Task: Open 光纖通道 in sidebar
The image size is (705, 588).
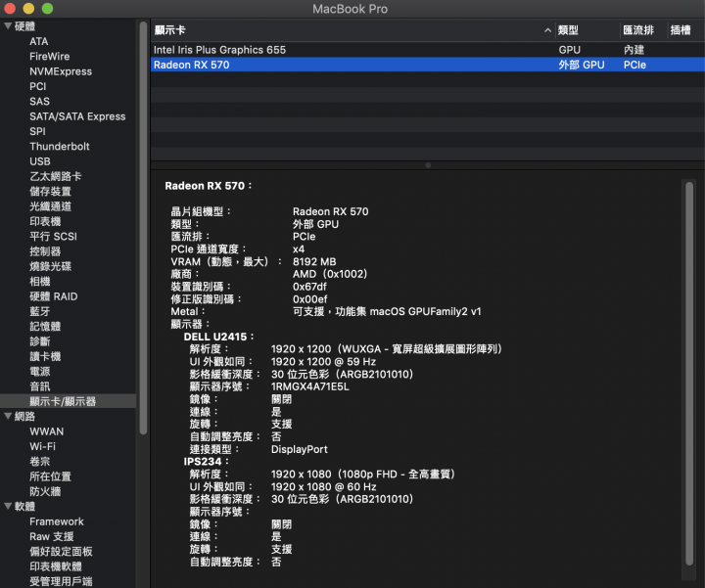Action: tap(50, 206)
